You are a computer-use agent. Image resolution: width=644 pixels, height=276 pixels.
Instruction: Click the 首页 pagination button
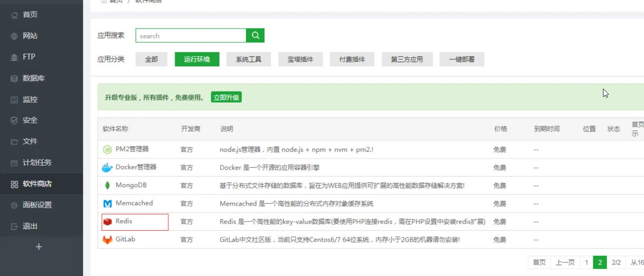[539, 263]
